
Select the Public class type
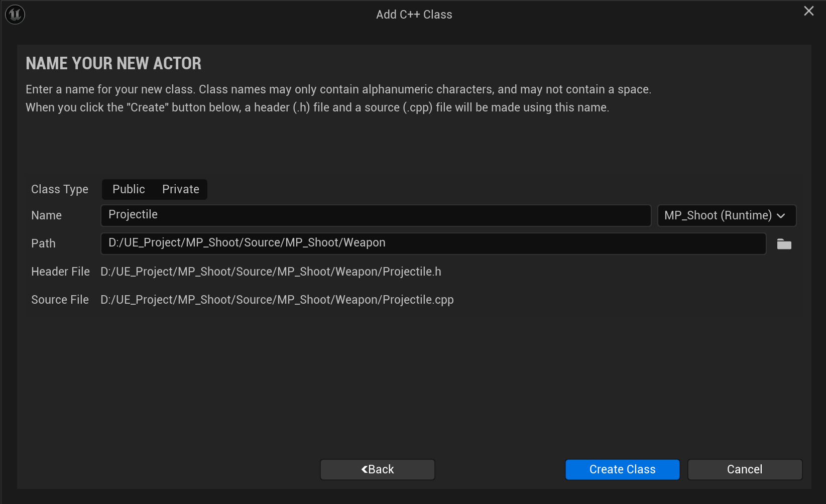point(129,189)
